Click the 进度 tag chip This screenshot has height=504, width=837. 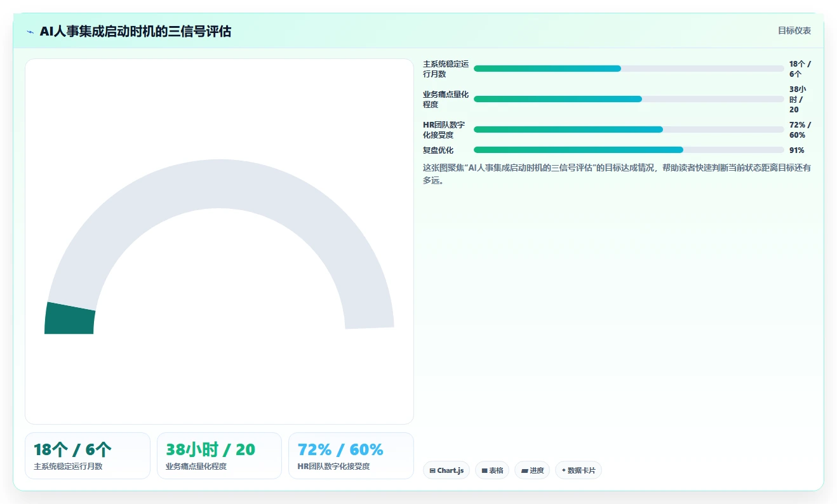(532, 470)
